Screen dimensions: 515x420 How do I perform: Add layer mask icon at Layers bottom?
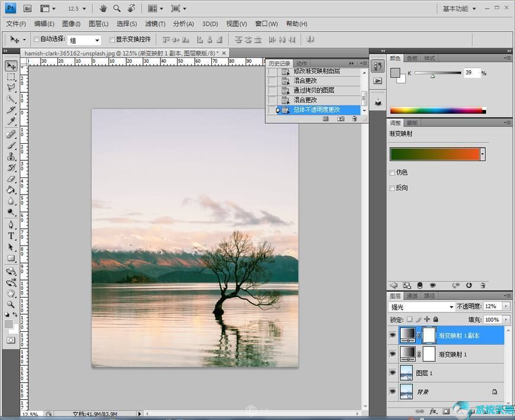pyautogui.click(x=446, y=411)
